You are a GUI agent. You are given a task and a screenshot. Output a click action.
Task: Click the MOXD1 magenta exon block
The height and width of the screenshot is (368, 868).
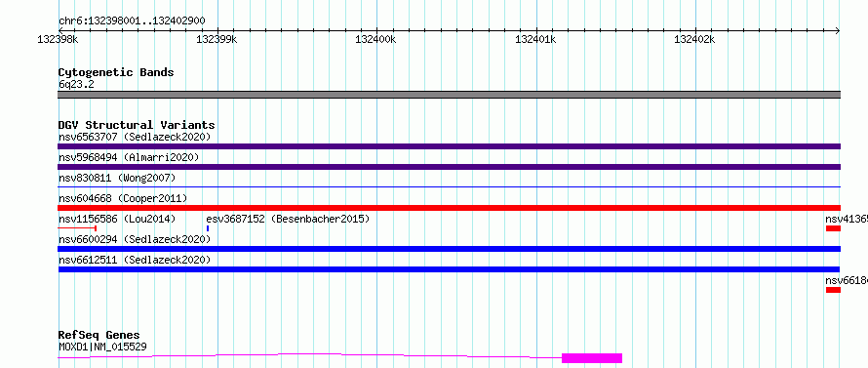(592, 358)
